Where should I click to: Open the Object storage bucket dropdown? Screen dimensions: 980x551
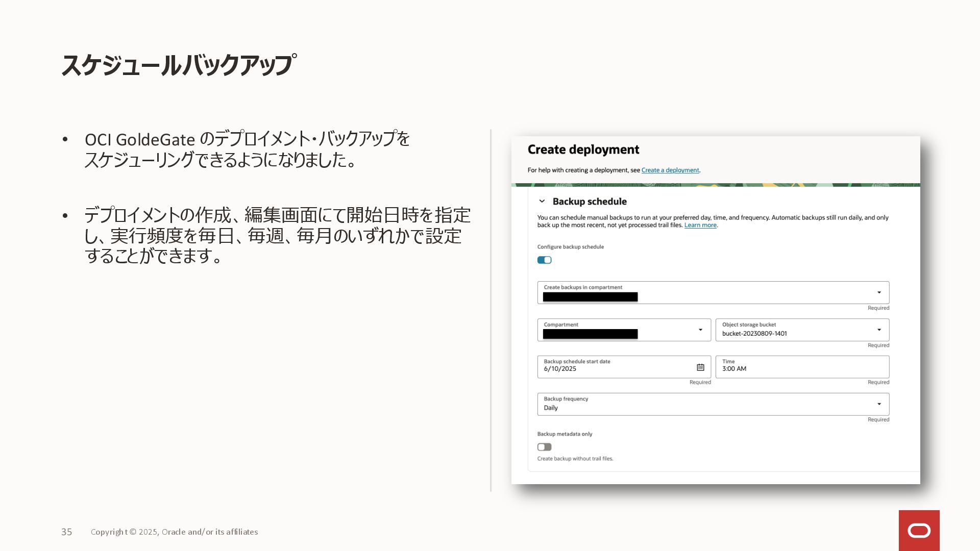(879, 330)
